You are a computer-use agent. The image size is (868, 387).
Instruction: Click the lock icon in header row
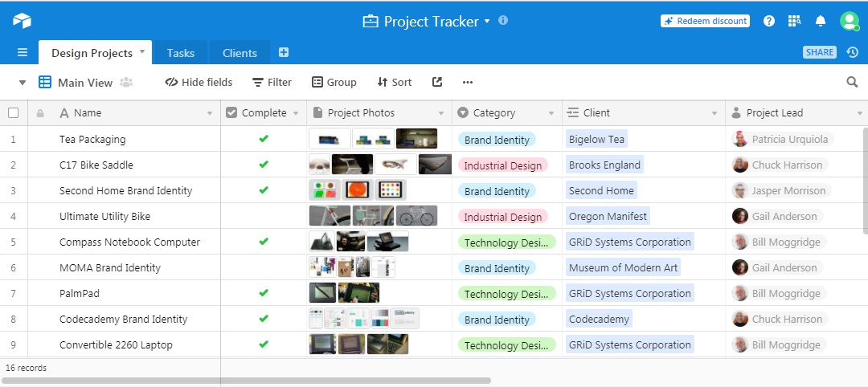pyautogui.click(x=40, y=113)
